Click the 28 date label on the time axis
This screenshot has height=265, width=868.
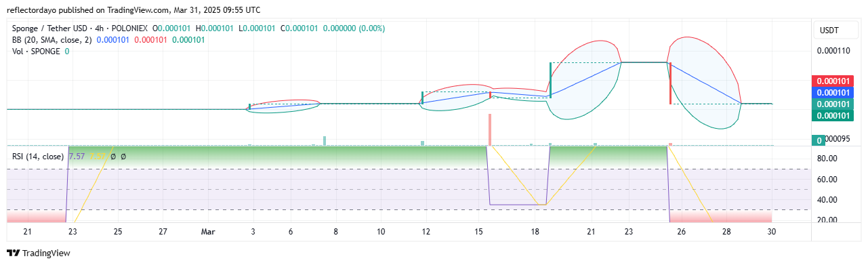coord(726,232)
